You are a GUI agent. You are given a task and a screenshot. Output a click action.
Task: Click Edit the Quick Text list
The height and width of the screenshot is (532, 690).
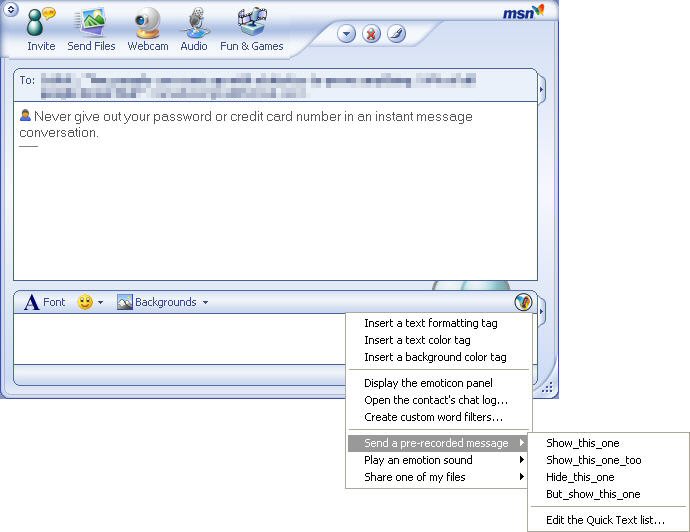[x=605, y=519]
